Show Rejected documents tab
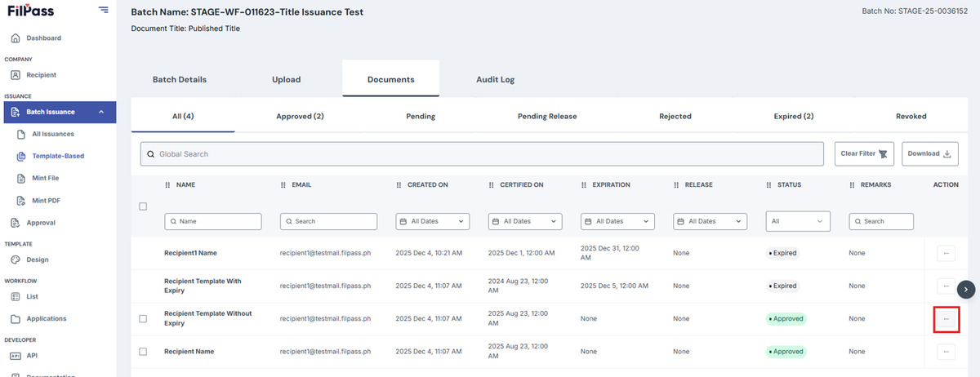Viewport: 980px width, 377px height. coord(675,116)
